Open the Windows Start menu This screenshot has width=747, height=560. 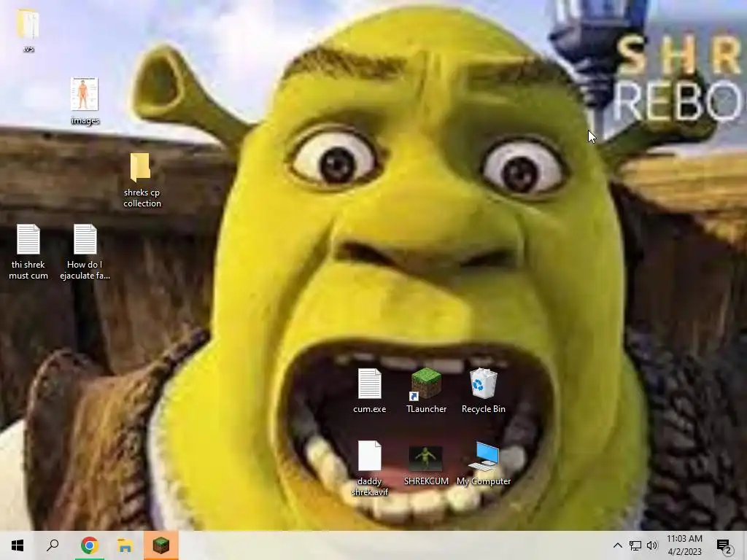click(18, 545)
